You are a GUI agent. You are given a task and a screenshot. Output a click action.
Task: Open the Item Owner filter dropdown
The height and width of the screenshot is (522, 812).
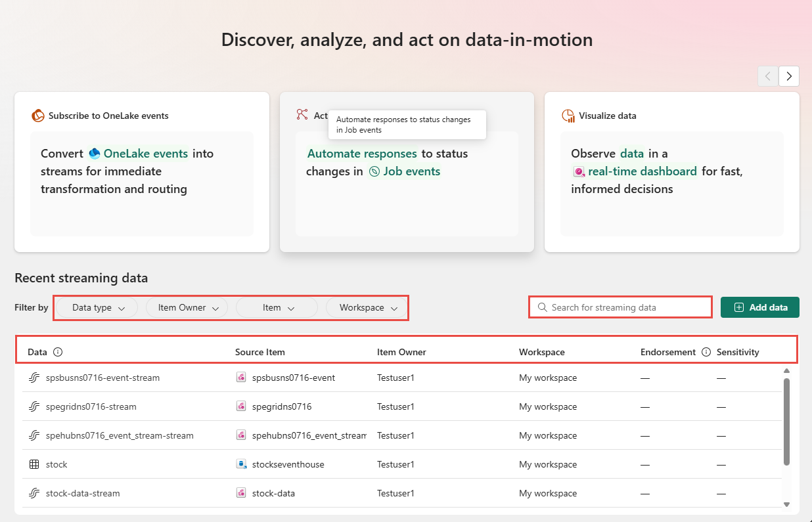(187, 307)
